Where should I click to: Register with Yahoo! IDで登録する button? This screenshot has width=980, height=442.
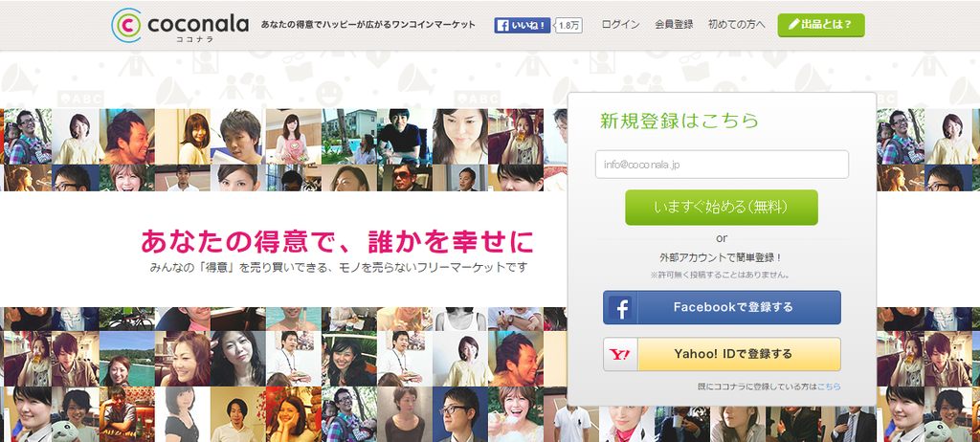click(x=722, y=355)
